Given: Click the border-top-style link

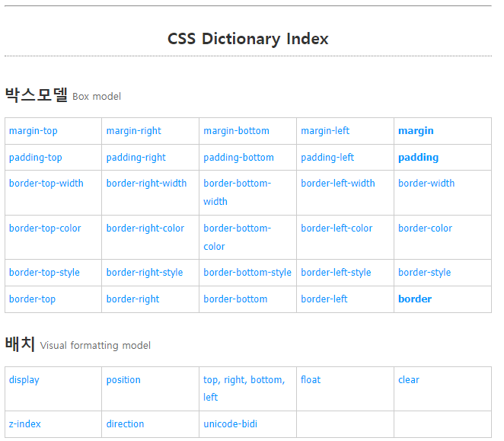Looking at the screenshot, I should (x=44, y=273).
